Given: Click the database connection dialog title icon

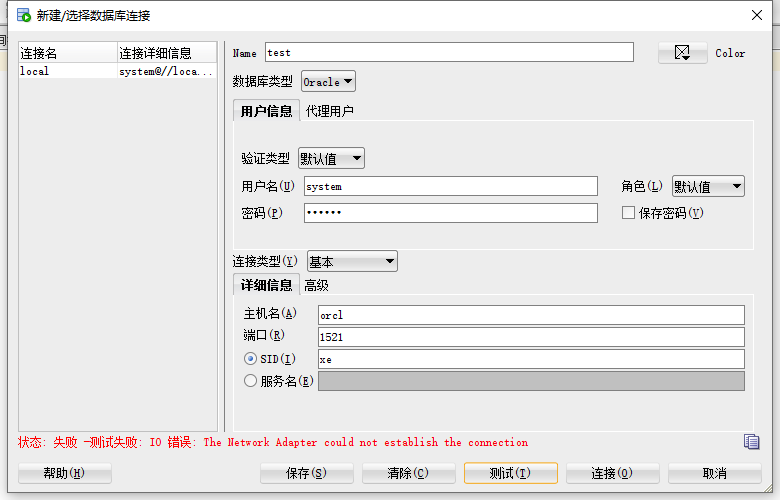Looking at the screenshot, I should tap(23, 15).
